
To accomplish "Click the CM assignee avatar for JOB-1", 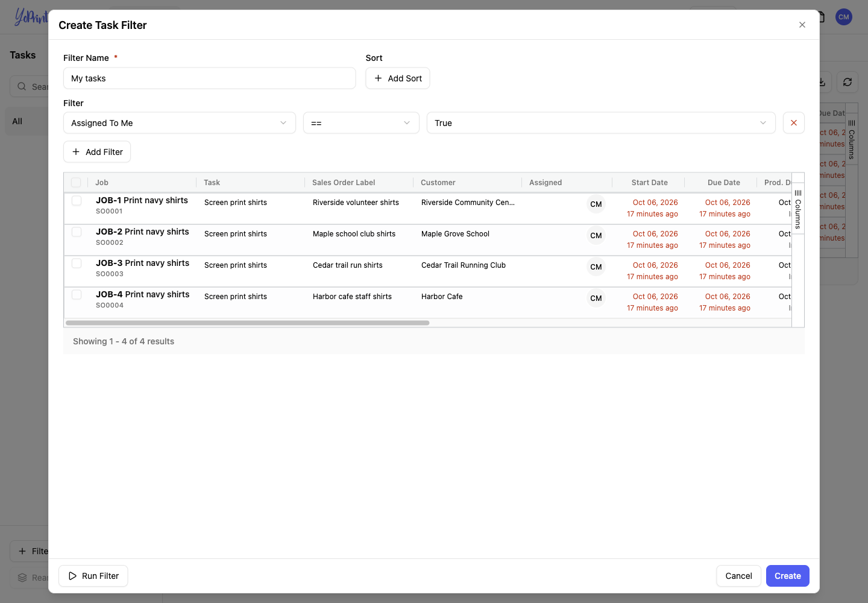I will pos(596,204).
